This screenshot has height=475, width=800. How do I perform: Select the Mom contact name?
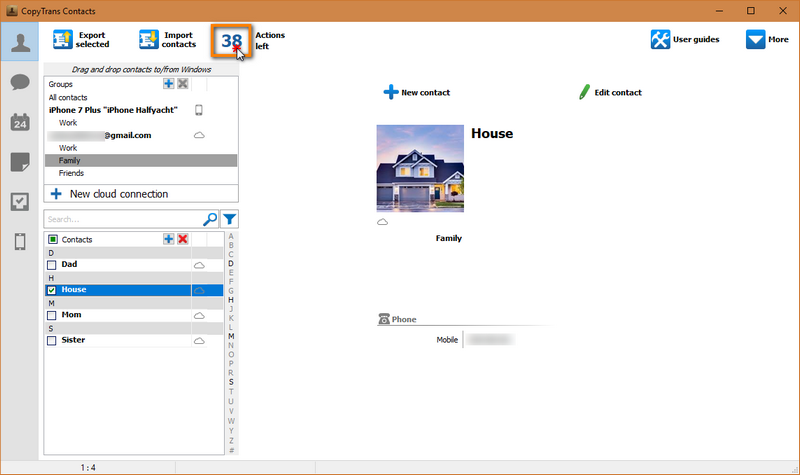pyautogui.click(x=71, y=315)
